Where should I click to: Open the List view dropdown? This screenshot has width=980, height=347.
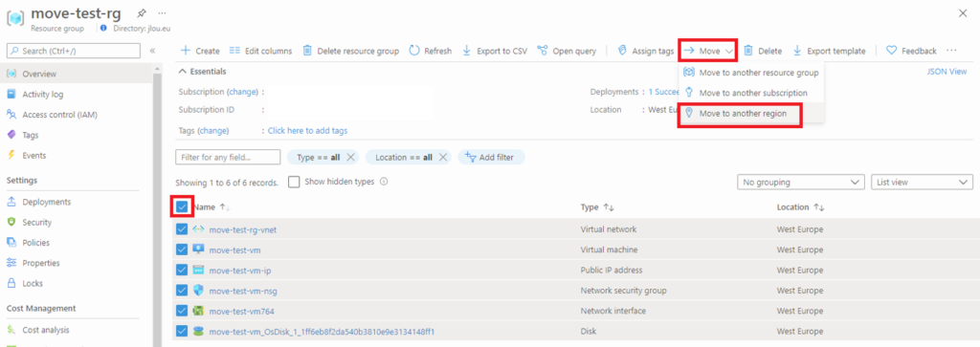point(922,183)
